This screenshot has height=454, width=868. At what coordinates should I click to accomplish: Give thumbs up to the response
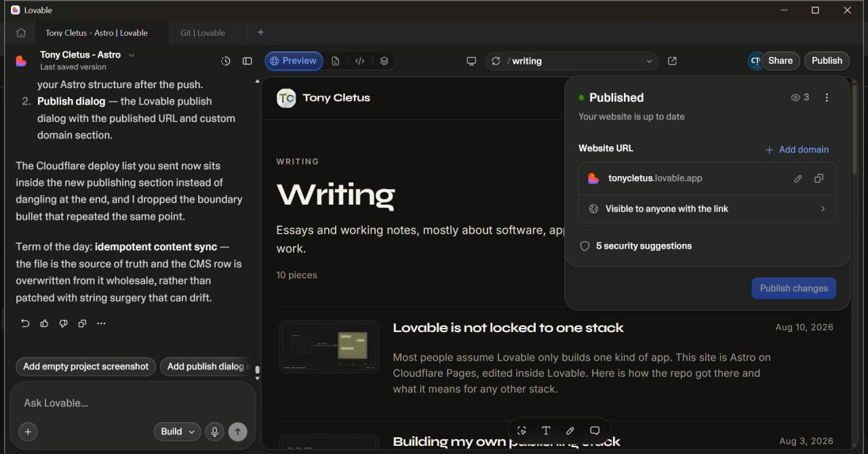[44, 323]
